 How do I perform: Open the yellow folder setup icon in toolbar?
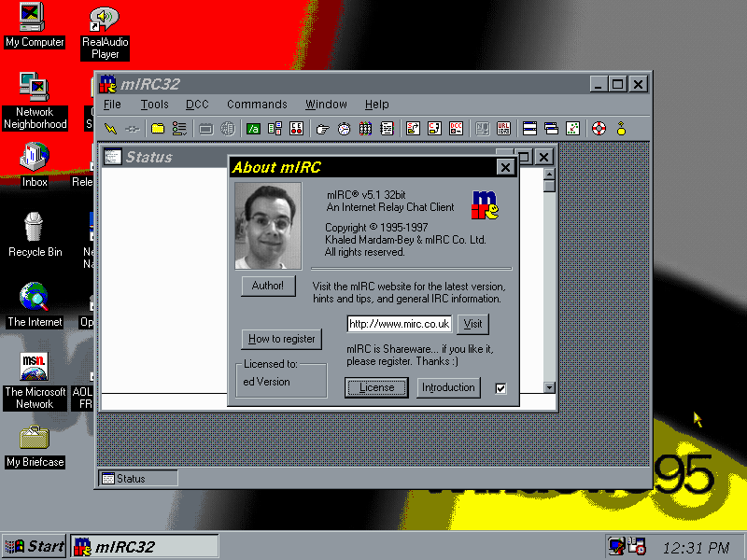[x=158, y=129]
